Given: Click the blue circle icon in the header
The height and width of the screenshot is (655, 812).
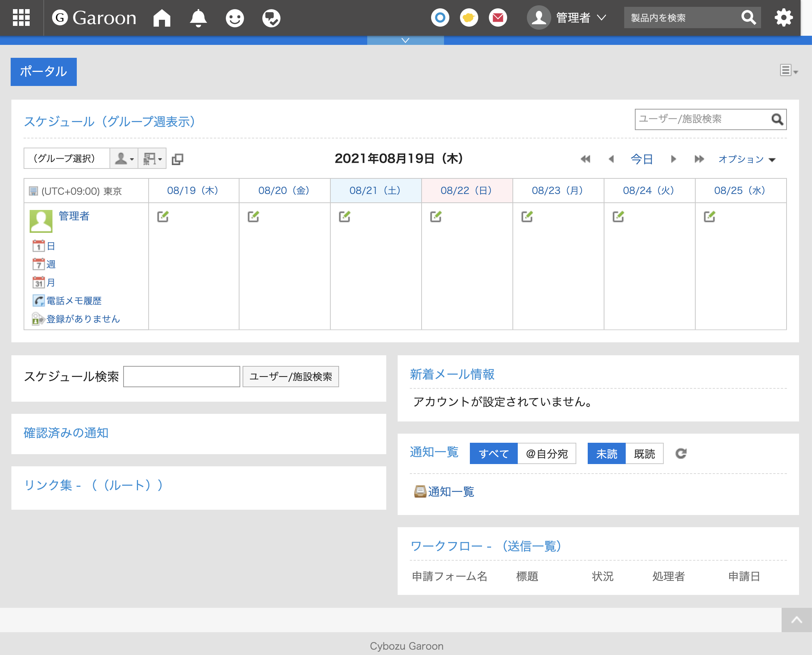Looking at the screenshot, I should pyautogui.click(x=440, y=17).
